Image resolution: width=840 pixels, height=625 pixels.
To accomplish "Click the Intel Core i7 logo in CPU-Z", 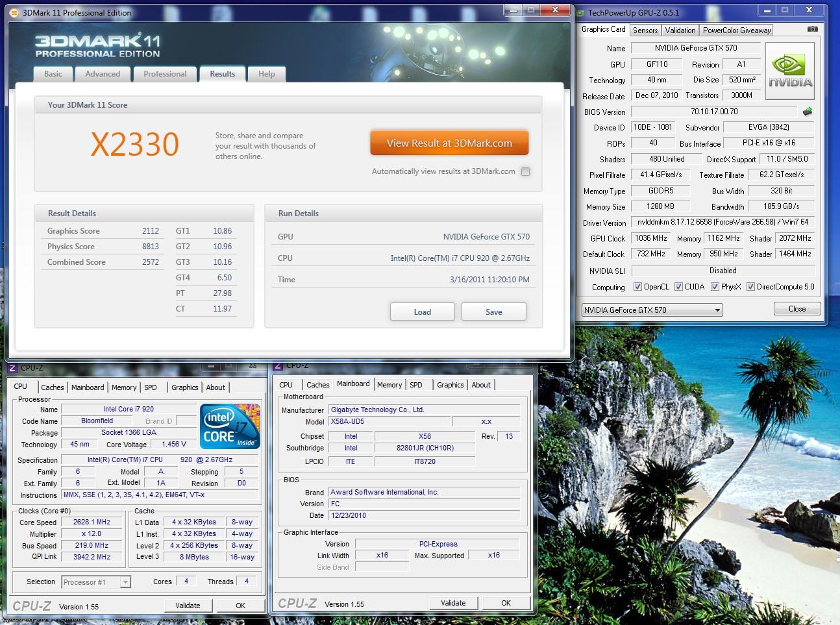I will click(x=230, y=426).
